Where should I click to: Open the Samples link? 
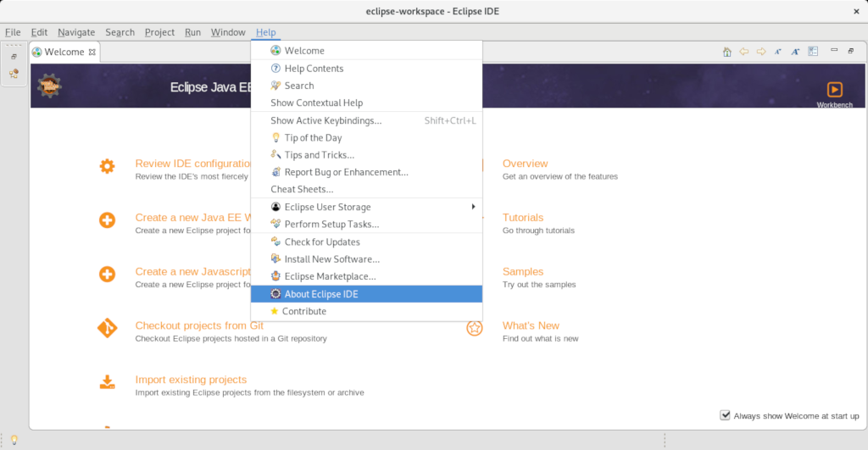tap(522, 271)
